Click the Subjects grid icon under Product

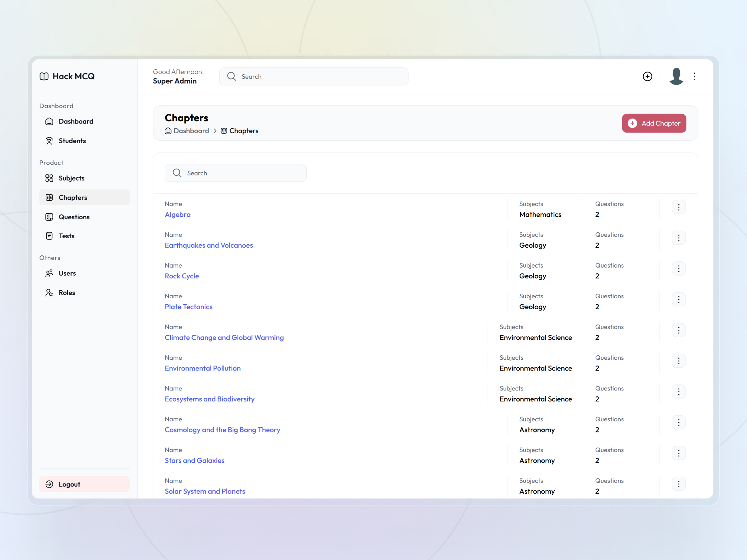click(49, 178)
